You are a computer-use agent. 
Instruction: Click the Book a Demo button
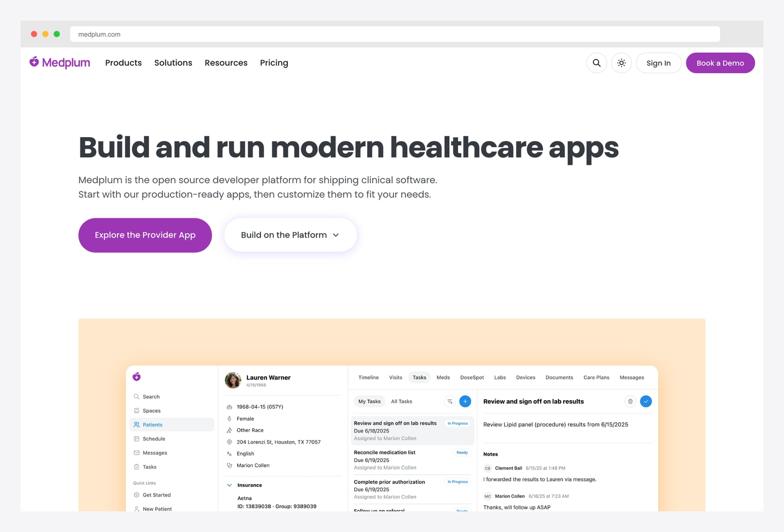point(720,63)
